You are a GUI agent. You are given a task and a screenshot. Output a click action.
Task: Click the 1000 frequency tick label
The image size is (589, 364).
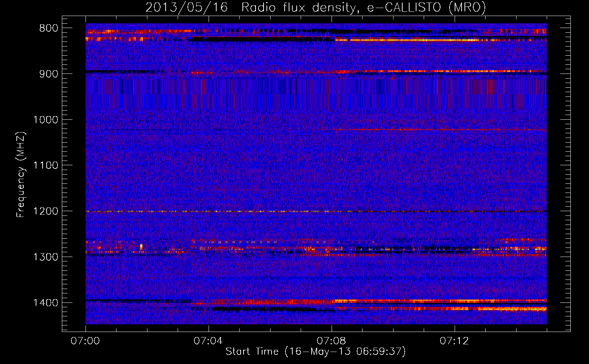click(46, 120)
